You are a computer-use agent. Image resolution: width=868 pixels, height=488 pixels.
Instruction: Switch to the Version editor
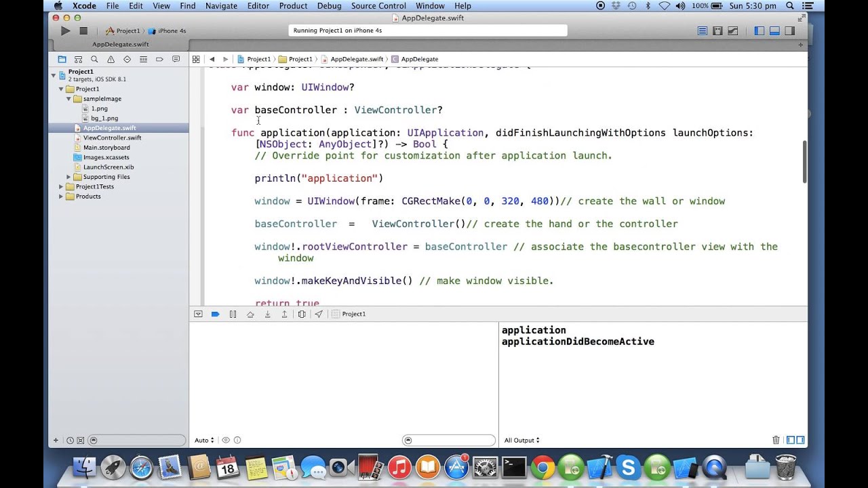pyautogui.click(x=733, y=30)
